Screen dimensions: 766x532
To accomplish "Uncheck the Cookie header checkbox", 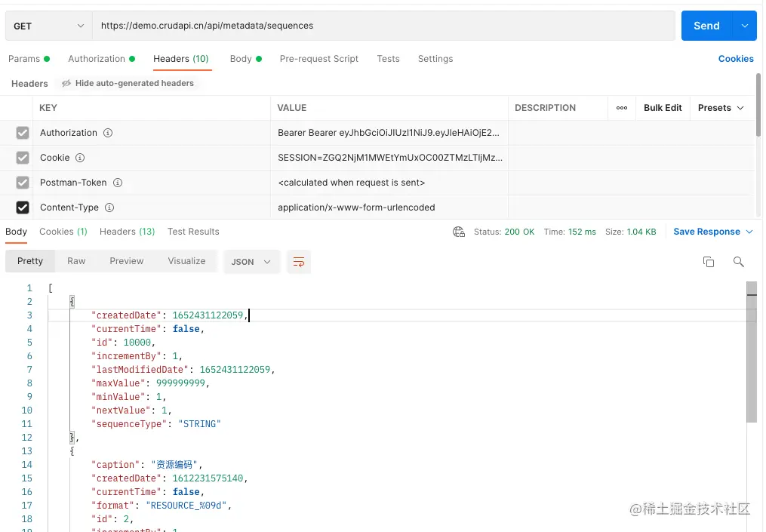I will coord(23,158).
